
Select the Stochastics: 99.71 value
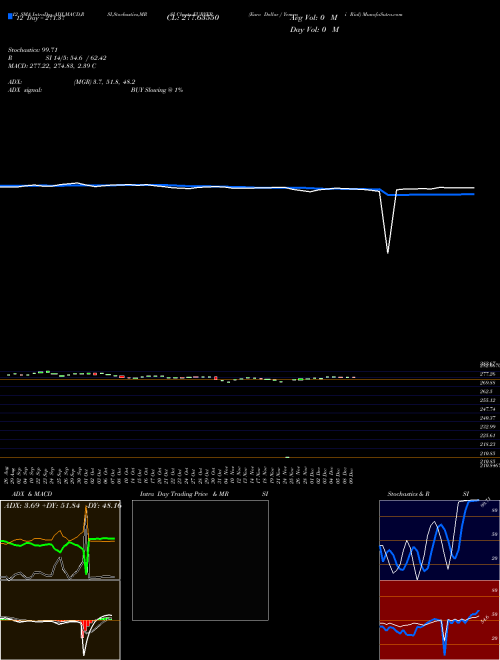click(x=33, y=50)
